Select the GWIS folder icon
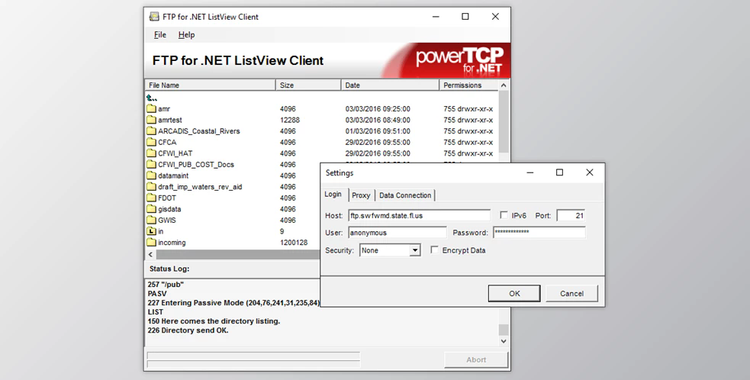Image resolution: width=750 pixels, height=380 pixels. pyautogui.click(x=151, y=220)
